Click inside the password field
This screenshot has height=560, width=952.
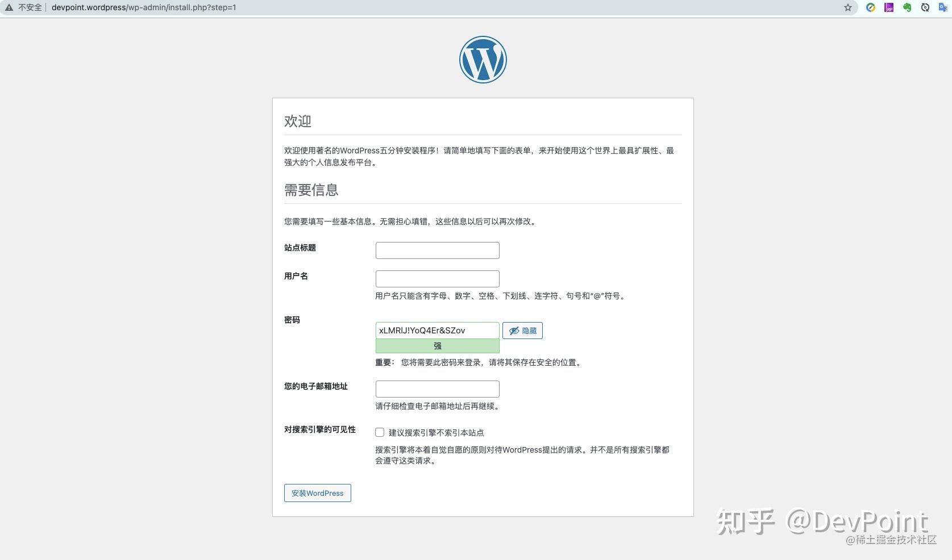pos(437,330)
